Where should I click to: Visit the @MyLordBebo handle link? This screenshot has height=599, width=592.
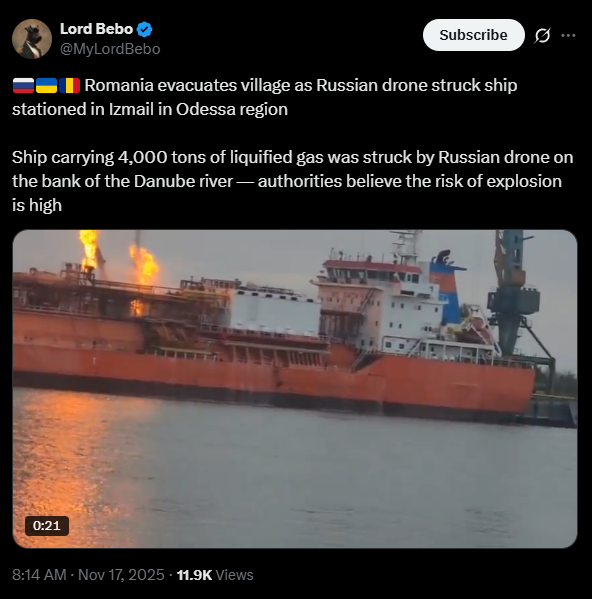pos(110,49)
